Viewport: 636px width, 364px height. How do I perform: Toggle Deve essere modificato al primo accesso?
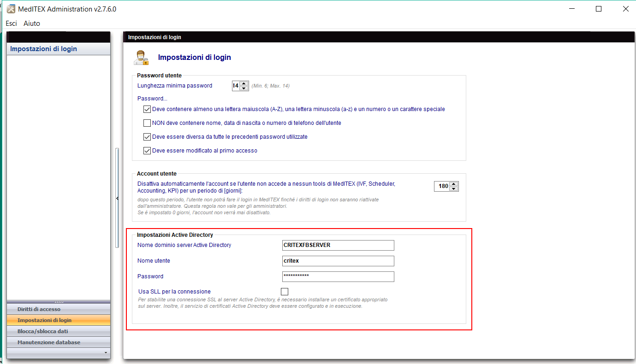pyautogui.click(x=147, y=151)
